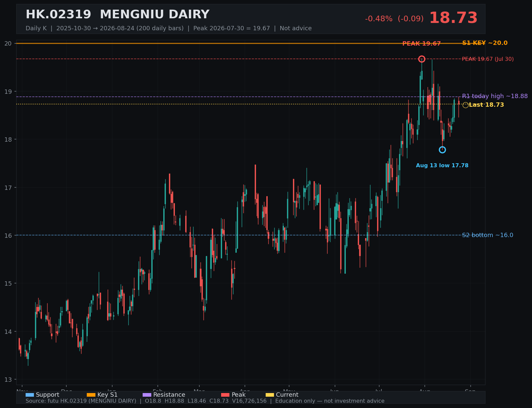Viewport: 532px width, 408px height.
Task: Click the bold "PEAK 19.67" label above the marker
Action: coord(422,44)
